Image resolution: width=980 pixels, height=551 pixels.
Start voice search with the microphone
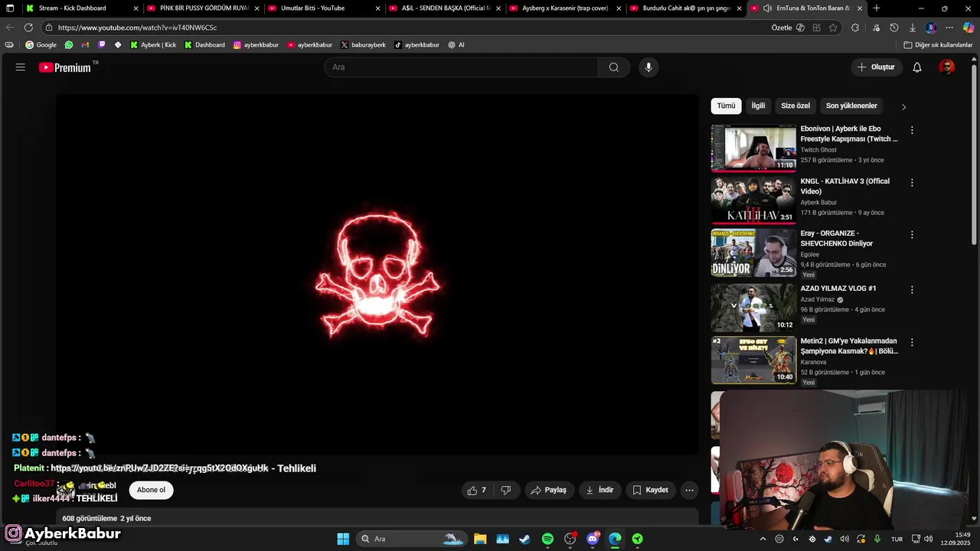point(648,67)
